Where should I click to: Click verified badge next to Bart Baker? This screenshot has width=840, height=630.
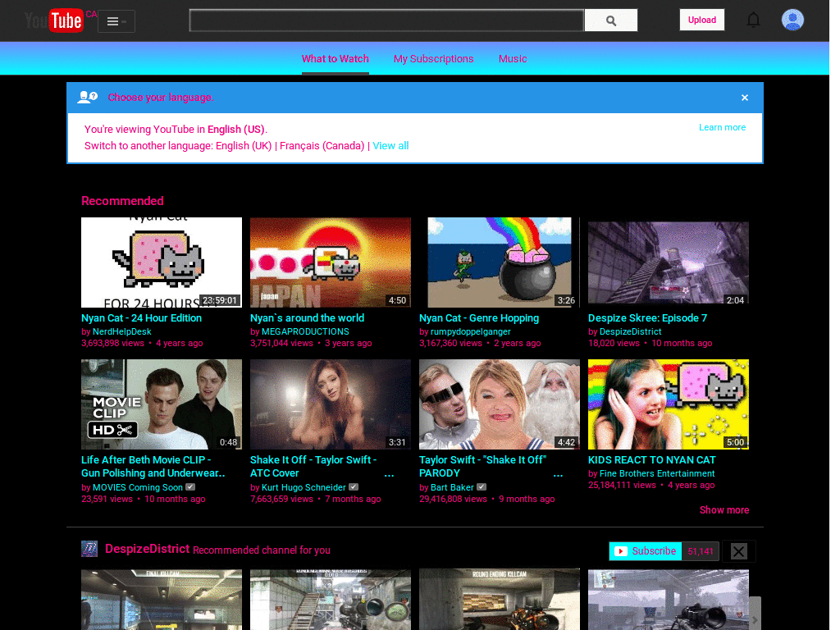pyautogui.click(x=482, y=487)
